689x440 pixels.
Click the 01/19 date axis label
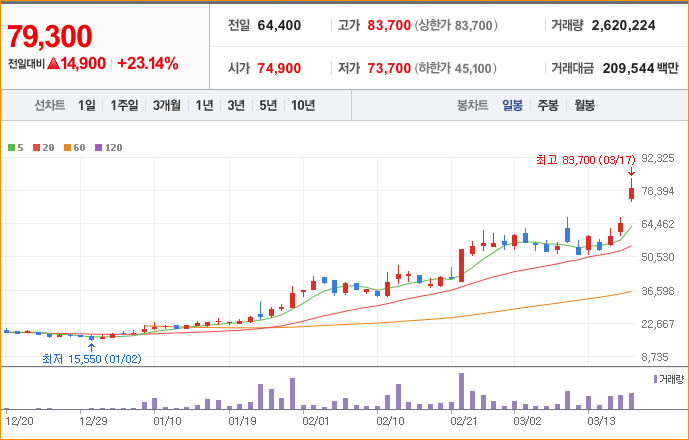click(243, 422)
